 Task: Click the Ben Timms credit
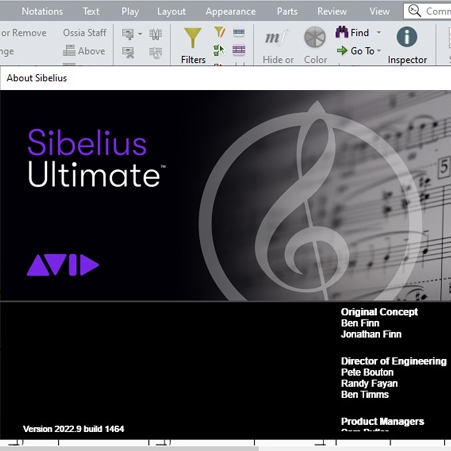365,394
